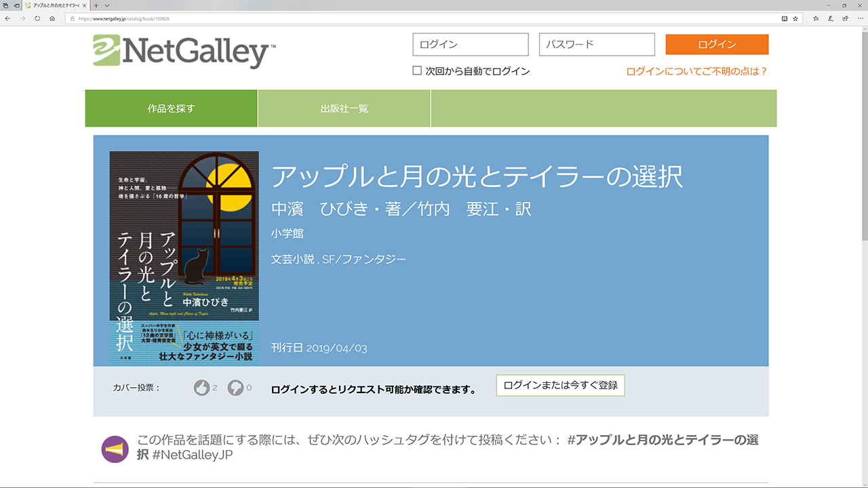Image resolution: width=868 pixels, height=488 pixels.
Task: Close the NetGalley browser tab
Action: (83, 5)
